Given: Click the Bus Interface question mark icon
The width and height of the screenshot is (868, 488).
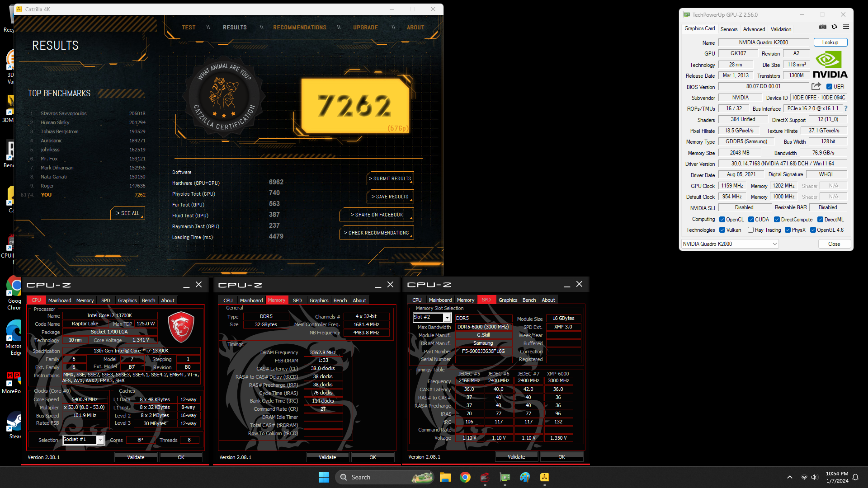Looking at the screenshot, I should click(x=846, y=108).
